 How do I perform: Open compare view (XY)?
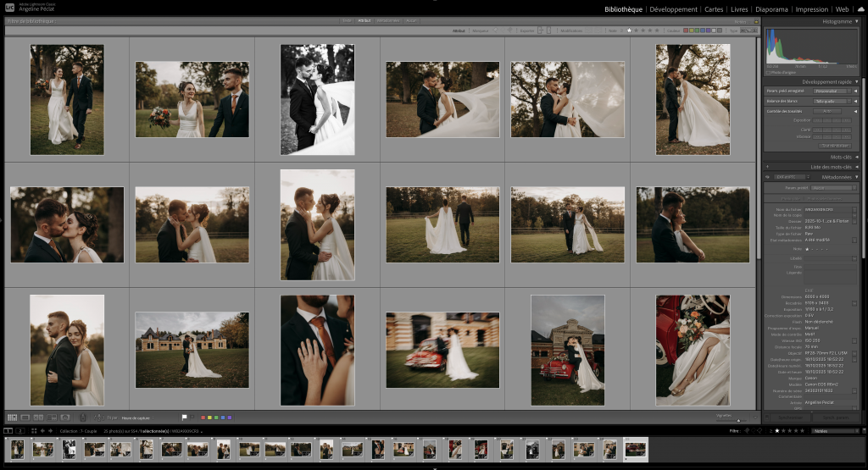tap(39, 417)
